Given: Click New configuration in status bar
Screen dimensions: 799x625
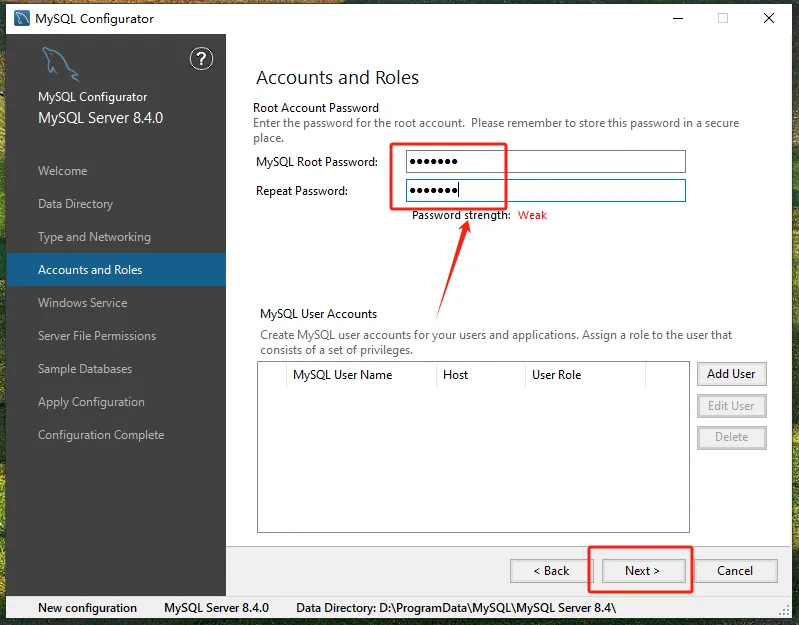Looking at the screenshot, I should 87,608.
